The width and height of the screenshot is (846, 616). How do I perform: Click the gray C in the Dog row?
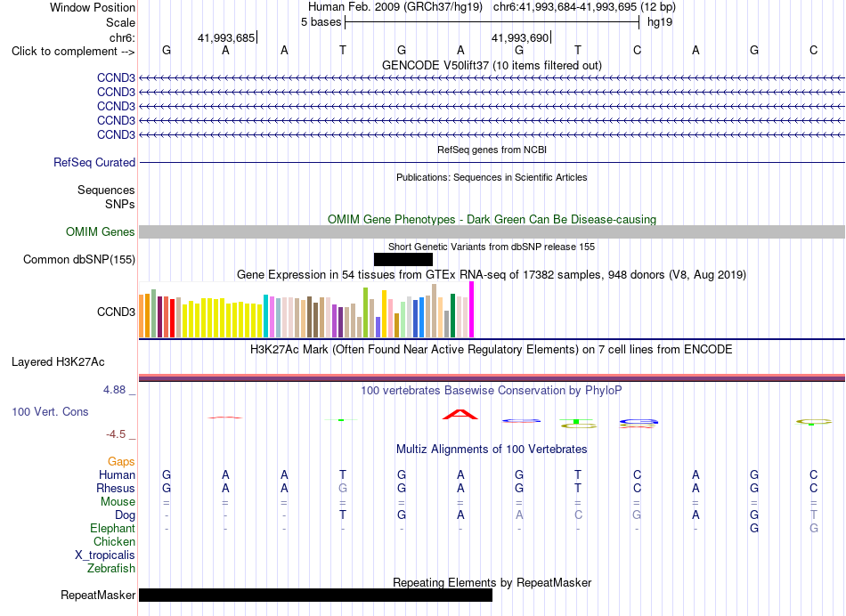pos(578,515)
